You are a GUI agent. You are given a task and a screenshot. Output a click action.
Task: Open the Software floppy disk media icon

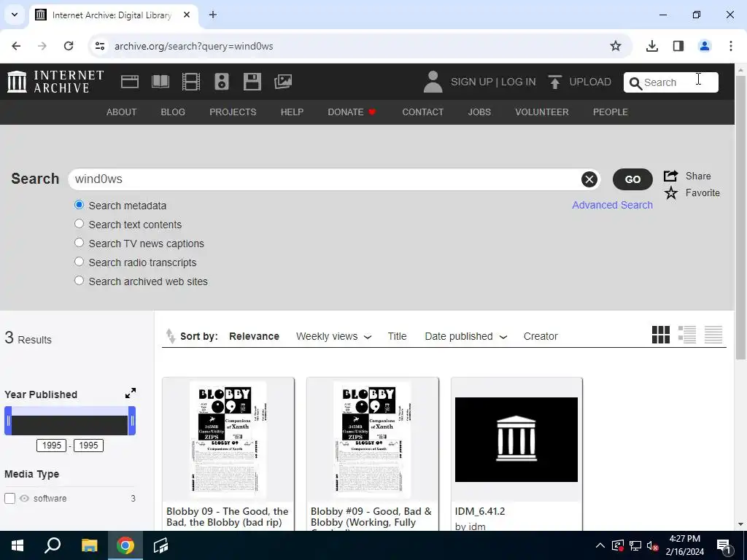[252, 82]
